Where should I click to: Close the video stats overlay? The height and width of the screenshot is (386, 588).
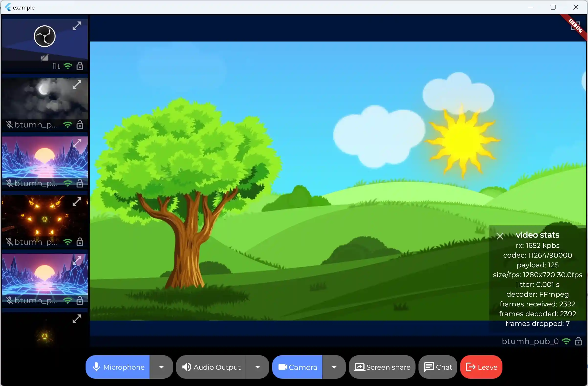[501, 236]
